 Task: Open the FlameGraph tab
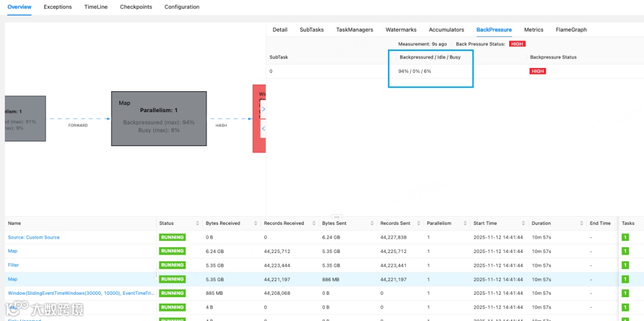571,30
